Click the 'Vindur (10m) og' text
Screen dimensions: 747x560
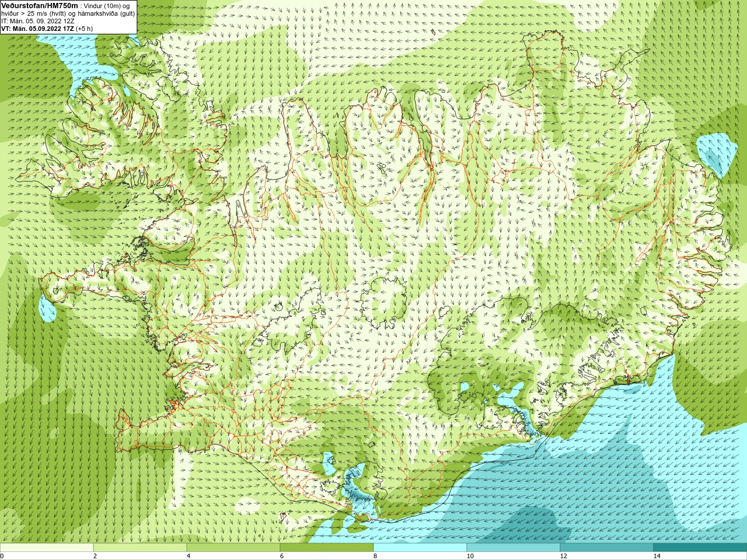pyautogui.click(x=107, y=5)
